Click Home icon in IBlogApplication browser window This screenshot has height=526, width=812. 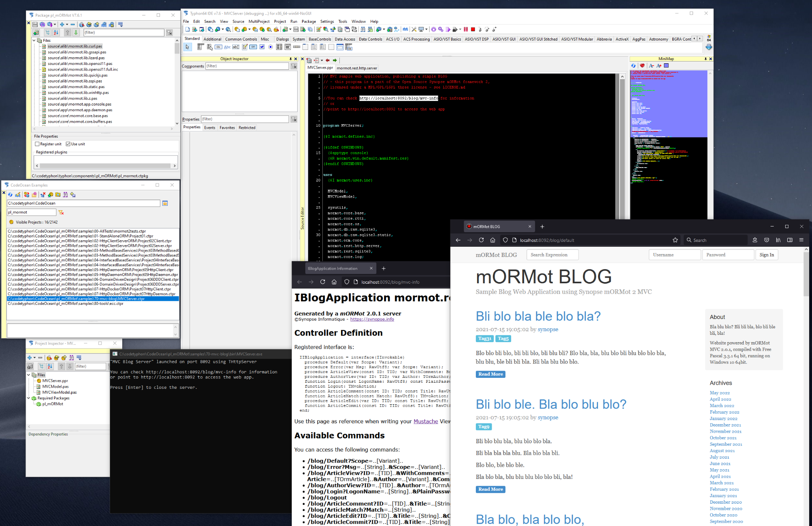334,282
